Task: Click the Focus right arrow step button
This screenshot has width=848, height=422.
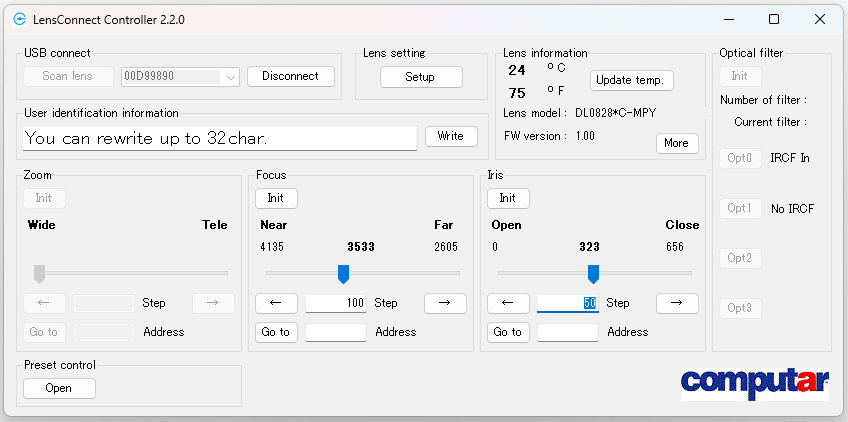Action: (445, 303)
